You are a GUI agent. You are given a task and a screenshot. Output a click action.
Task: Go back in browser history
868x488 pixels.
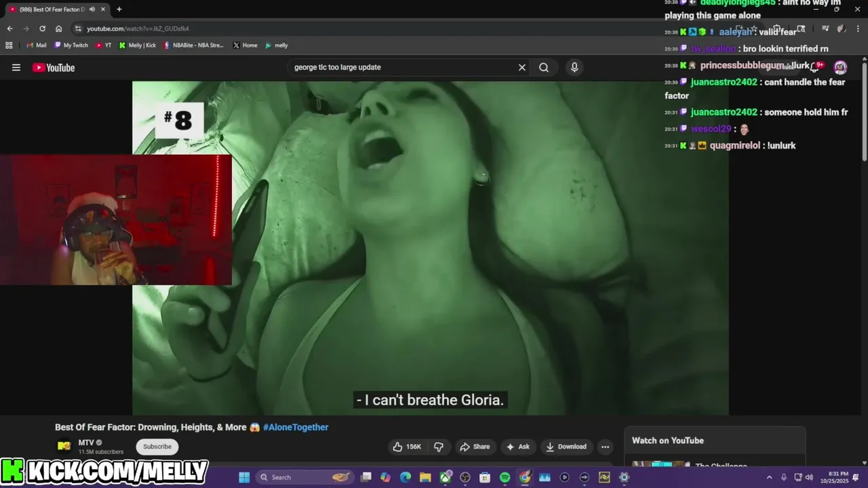click(9, 28)
